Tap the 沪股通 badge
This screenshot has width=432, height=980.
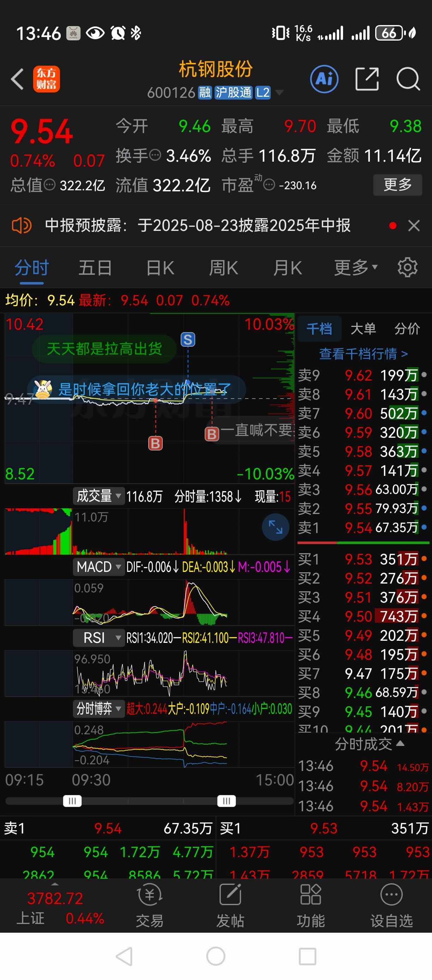pos(234,92)
